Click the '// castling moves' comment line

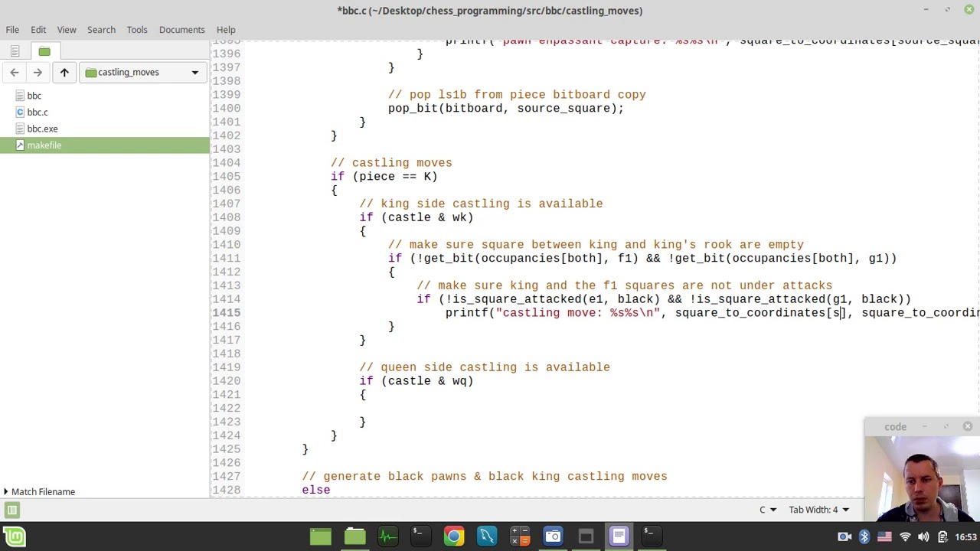tap(391, 163)
